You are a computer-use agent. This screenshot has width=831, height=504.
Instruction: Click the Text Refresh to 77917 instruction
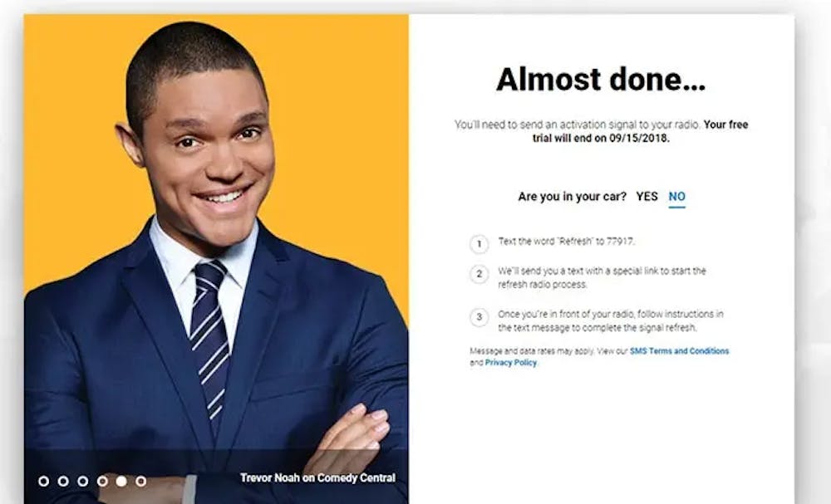click(x=566, y=242)
